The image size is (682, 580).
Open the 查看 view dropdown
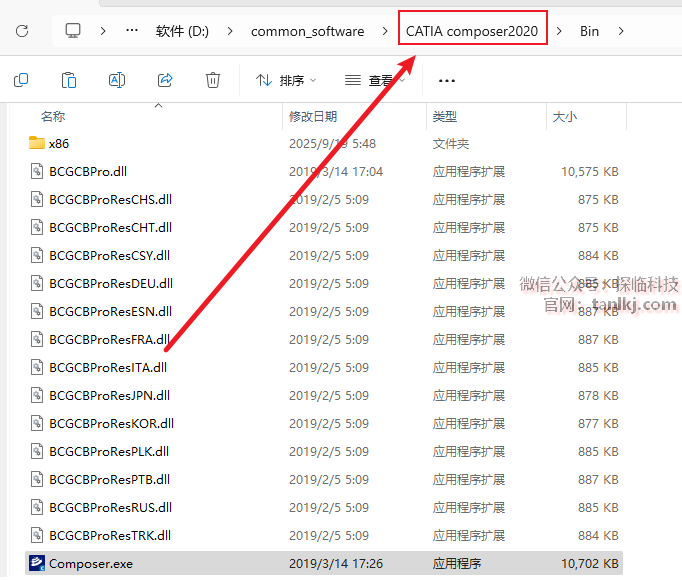pos(375,80)
